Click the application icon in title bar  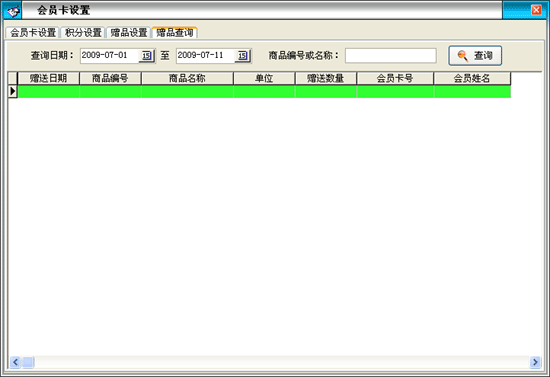click(x=13, y=11)
